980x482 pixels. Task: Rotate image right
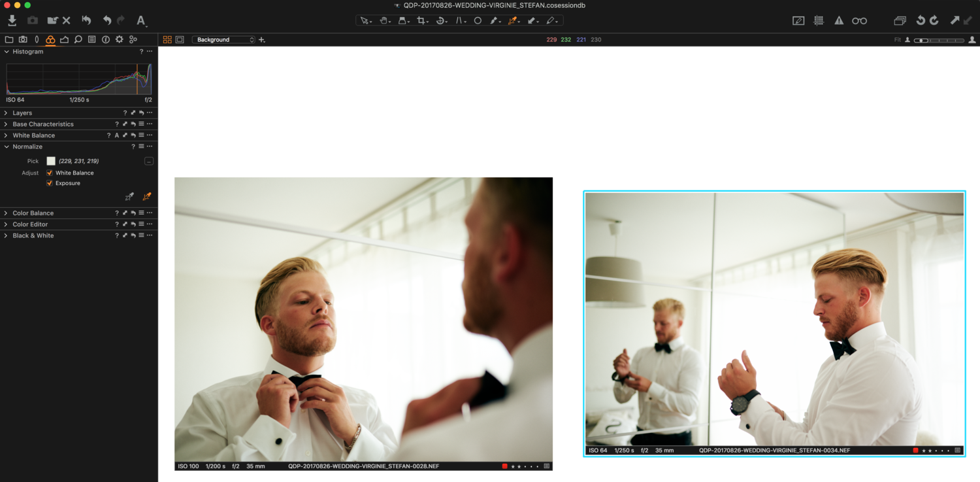pyautogui.click(x=934, y=20)
